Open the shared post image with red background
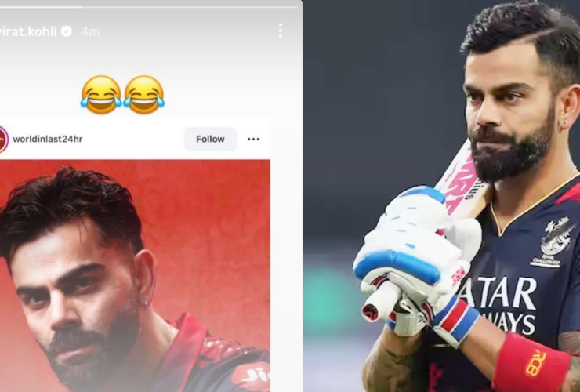The image size is (580, 392). click(135, 276)
